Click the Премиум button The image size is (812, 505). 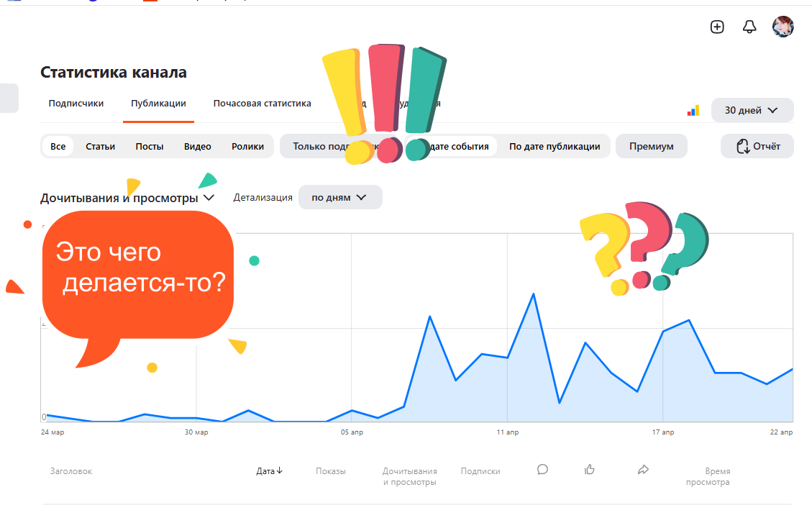652,146
